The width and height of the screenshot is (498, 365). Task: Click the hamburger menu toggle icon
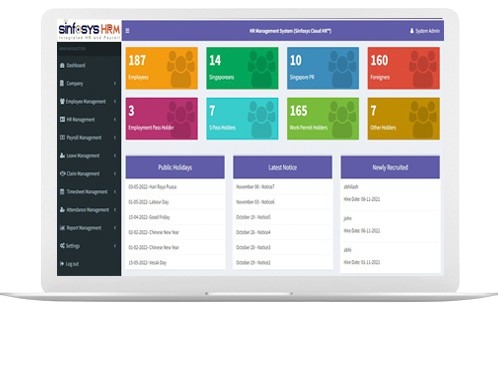[x=127, y=31]
